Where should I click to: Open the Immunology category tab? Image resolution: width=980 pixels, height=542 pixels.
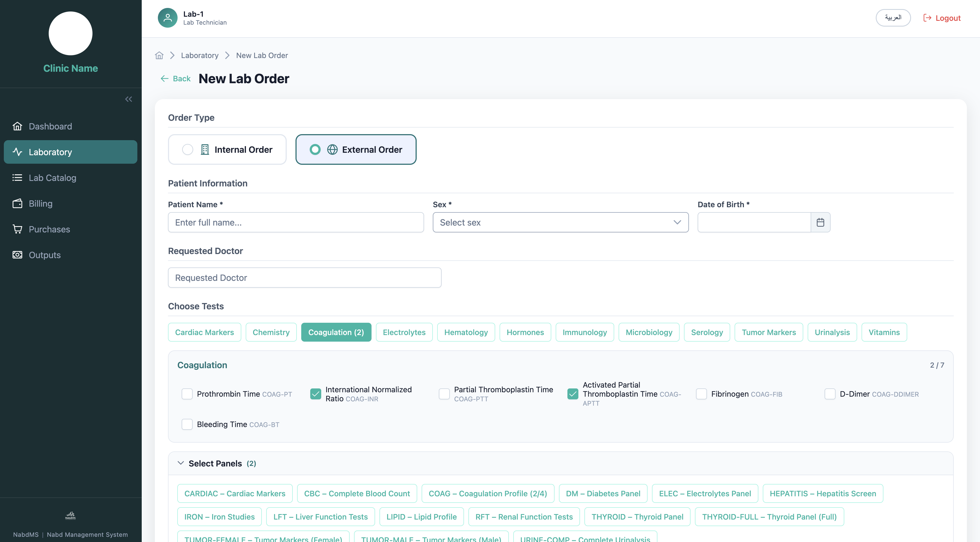click(585, 332)
